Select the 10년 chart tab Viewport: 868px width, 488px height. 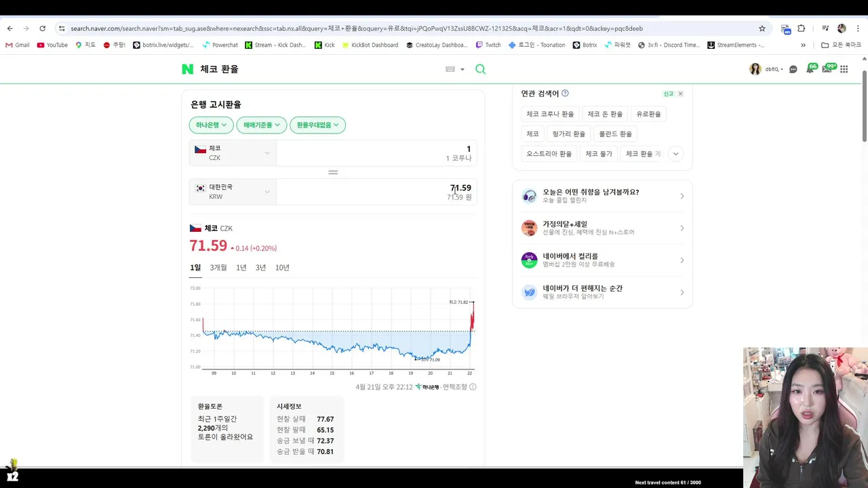click(x=282, y=268)
